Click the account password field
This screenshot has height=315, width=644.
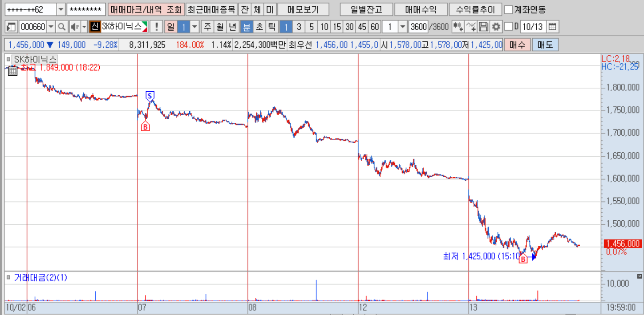point(86,9)
